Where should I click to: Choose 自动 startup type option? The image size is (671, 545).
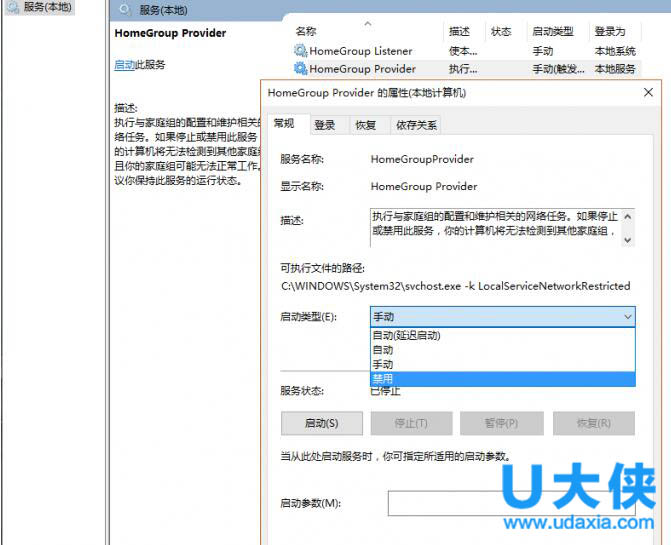click(383, 350)
